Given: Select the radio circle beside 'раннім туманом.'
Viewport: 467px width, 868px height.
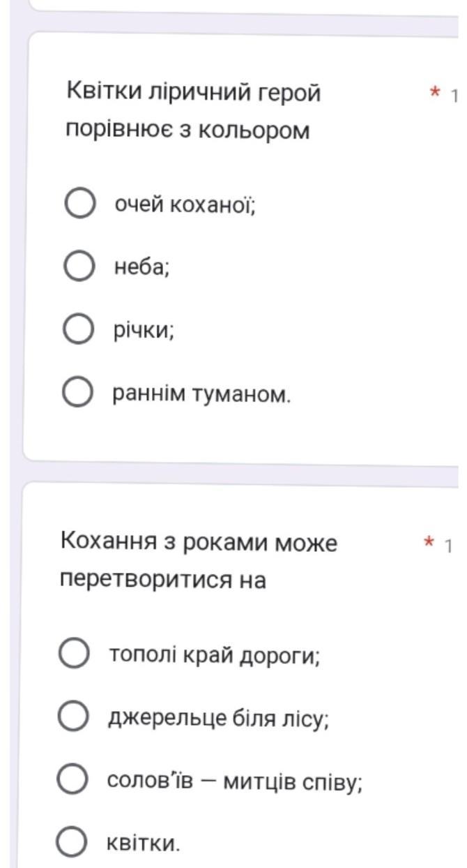Looking at the screenshot, I should click(77, 393).
